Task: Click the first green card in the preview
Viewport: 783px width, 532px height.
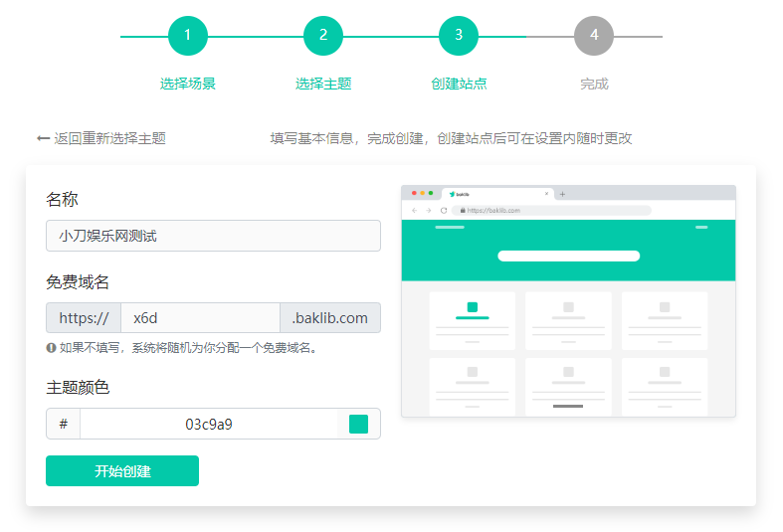Action: 473,319
